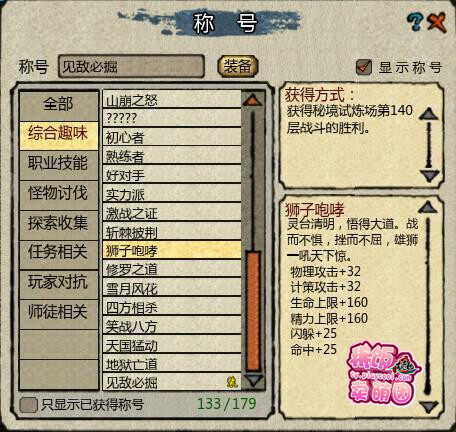Viewport: 456px width, 432px height.
Task: Switch to the 全部 category tab
Action: pyautogui.click(x=59, y=105)
